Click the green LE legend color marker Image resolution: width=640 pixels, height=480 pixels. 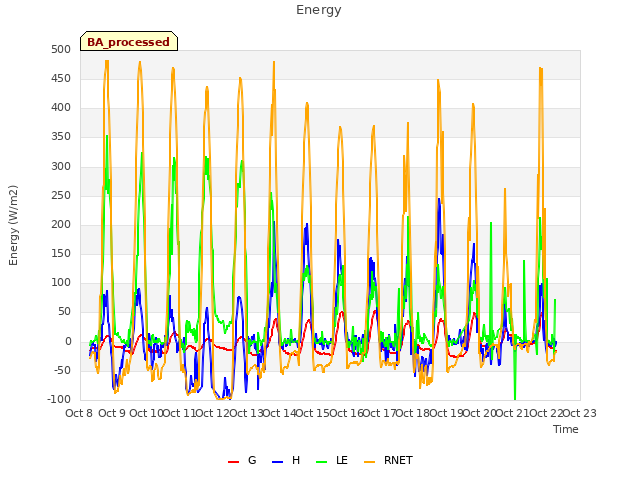point(322,462)
